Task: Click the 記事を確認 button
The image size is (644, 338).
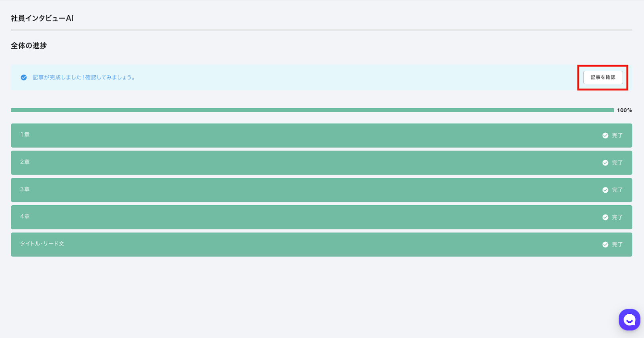Action: click(x=603, y=77)
